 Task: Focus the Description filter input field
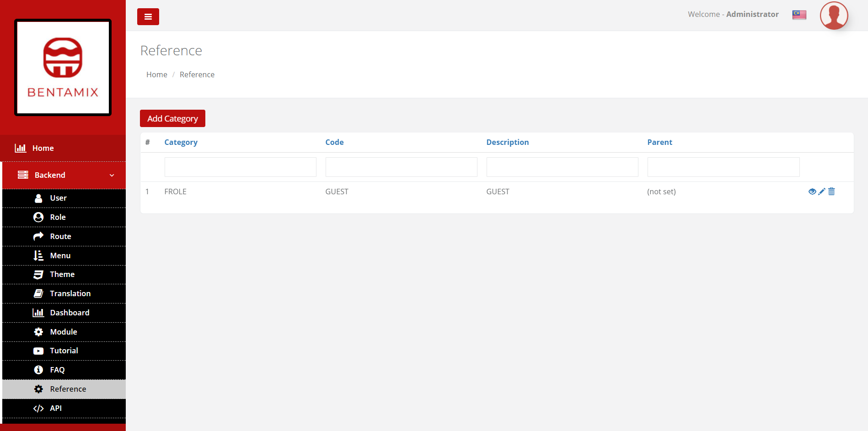tap(562, 167)
